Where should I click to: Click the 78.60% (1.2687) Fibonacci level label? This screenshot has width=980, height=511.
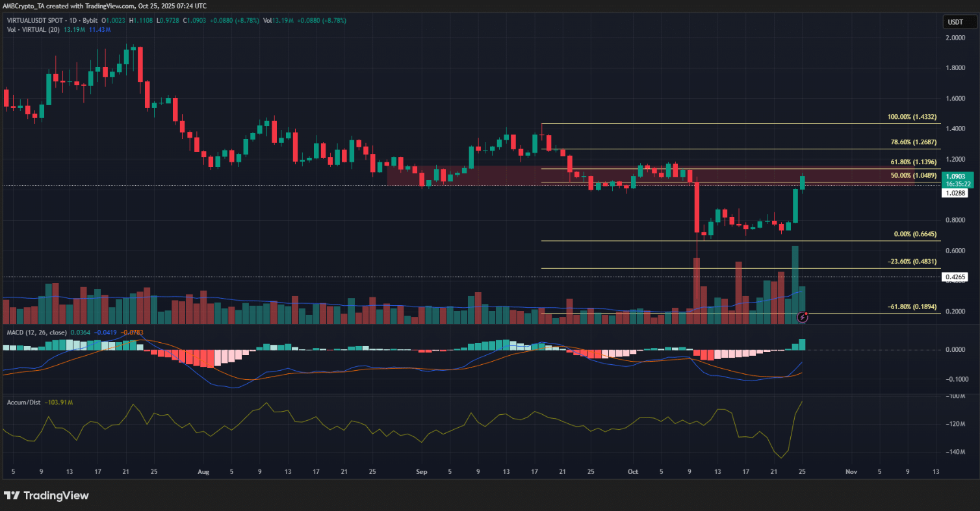tap(913, 143)
